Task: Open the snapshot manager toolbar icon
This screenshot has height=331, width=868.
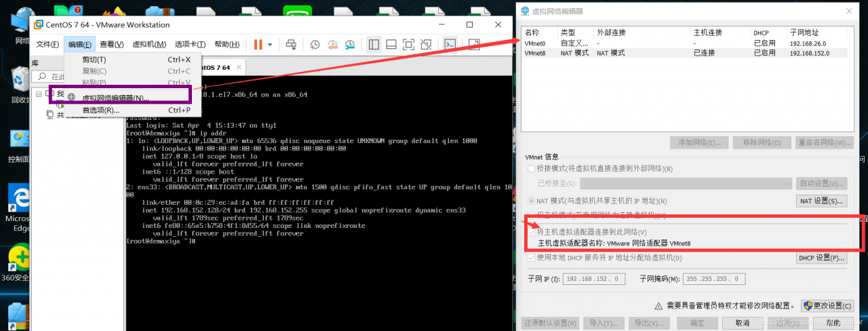Action: 349,45
